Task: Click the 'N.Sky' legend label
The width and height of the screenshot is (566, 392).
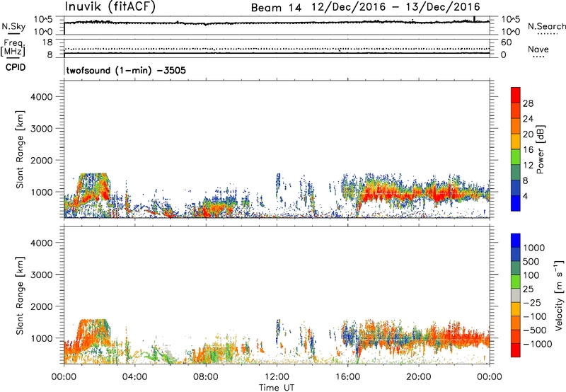Action: (13, 26)
